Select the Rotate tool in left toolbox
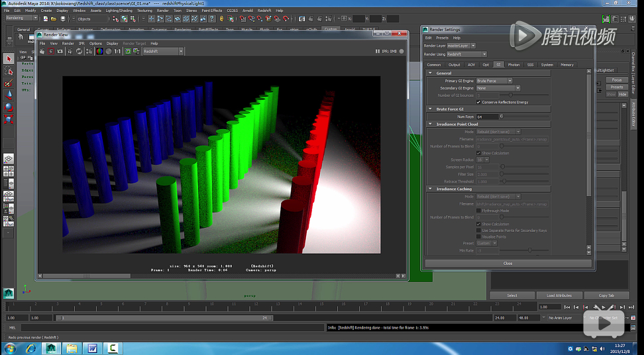The width and height of the screenshot is (644, 355). [x=9, y=107]
